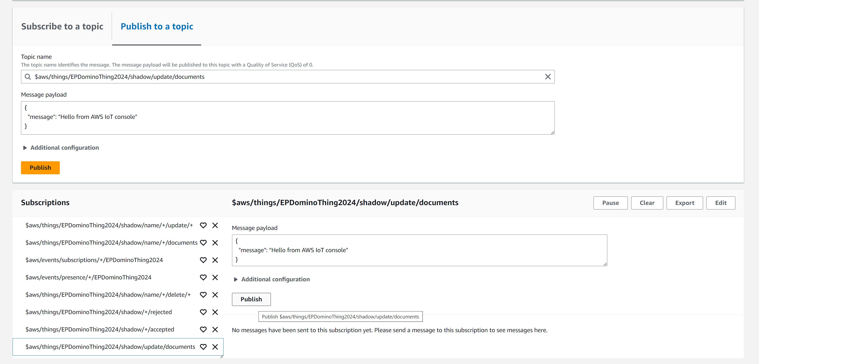
Task: Remove the shadow/name/+/delete/+ subscription
Action: point(215,295)
